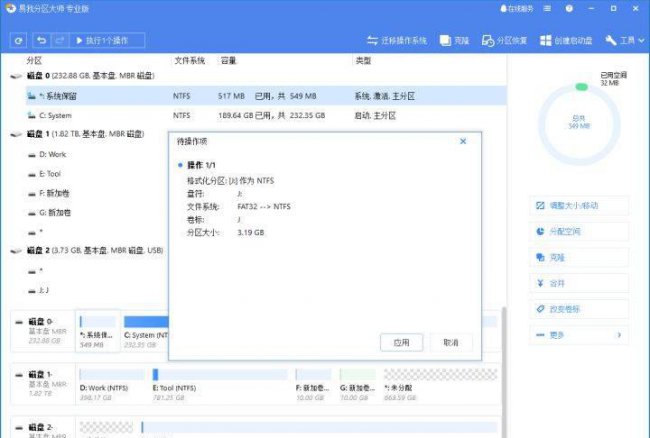Click the refresh icon in the toolbar
650x438 pixels.
(x=18, y=41)
